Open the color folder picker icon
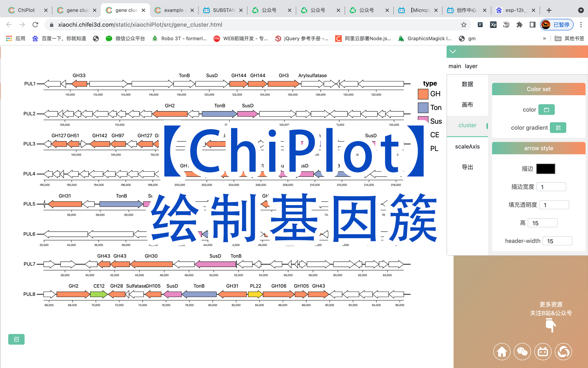Viewport: 588px width, 368px height. tap(546, 109)
